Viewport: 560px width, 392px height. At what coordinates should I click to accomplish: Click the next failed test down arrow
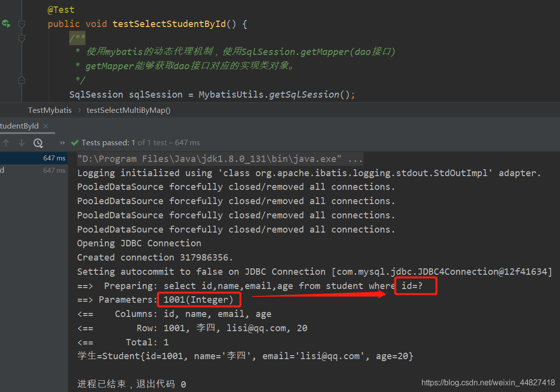click(x=22, y=143)
